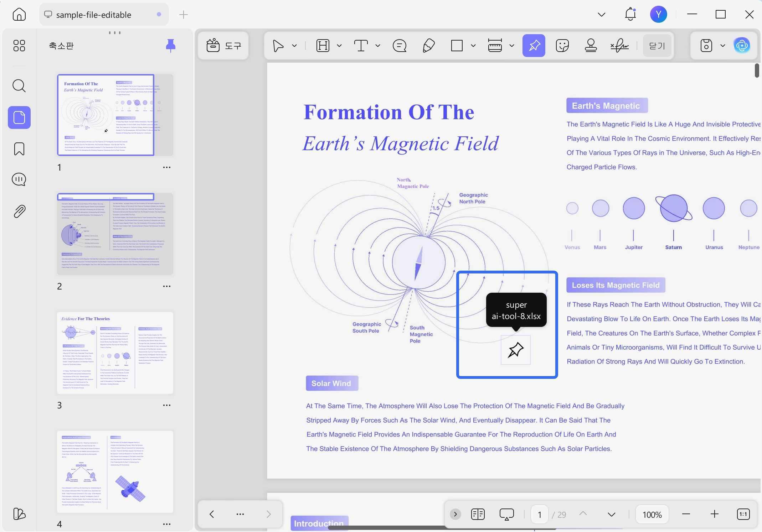The height and width of the screenshot is (532, 762).
Task: Open the attachments panel in sidebar
Action: [19, 211]
